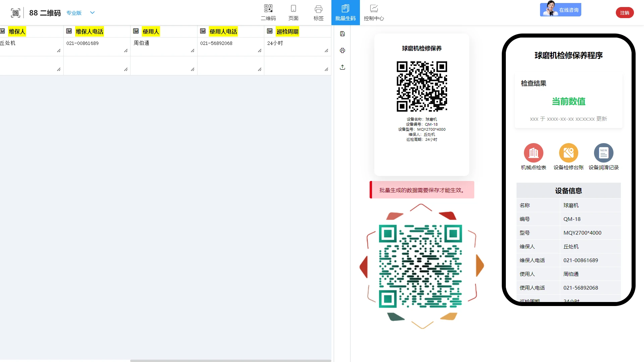
Task: Select the 巡检周期 column header
Action: pos(287,32)
